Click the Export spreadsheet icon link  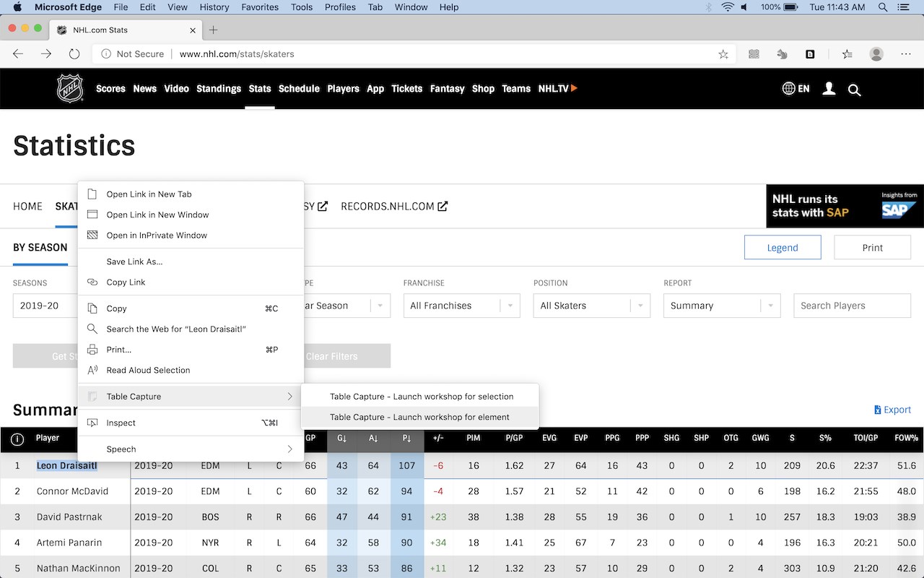click(x=892, y=410)
